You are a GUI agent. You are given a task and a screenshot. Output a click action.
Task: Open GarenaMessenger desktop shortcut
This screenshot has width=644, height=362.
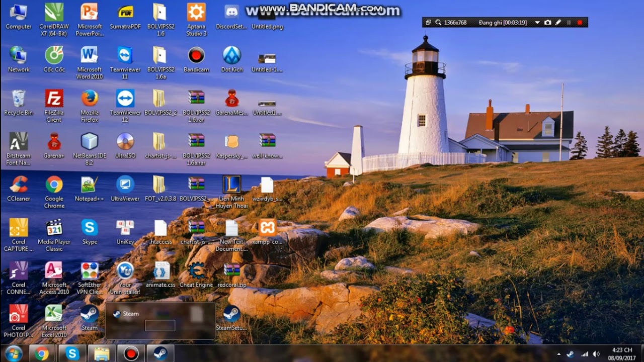click(x=231, y=103)
